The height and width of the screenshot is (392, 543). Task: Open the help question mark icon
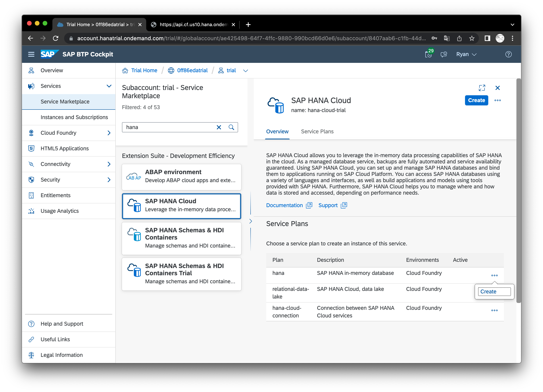coord(508,54)
